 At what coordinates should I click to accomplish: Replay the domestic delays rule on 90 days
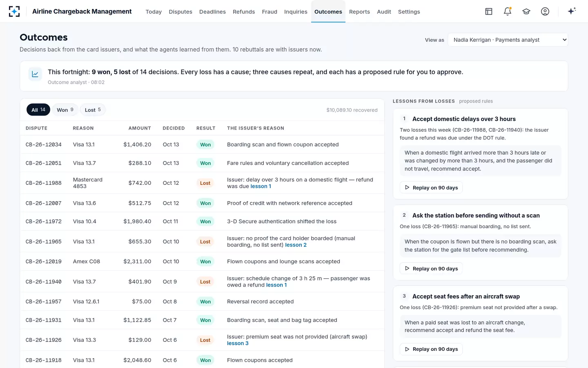tap(431, 188)
